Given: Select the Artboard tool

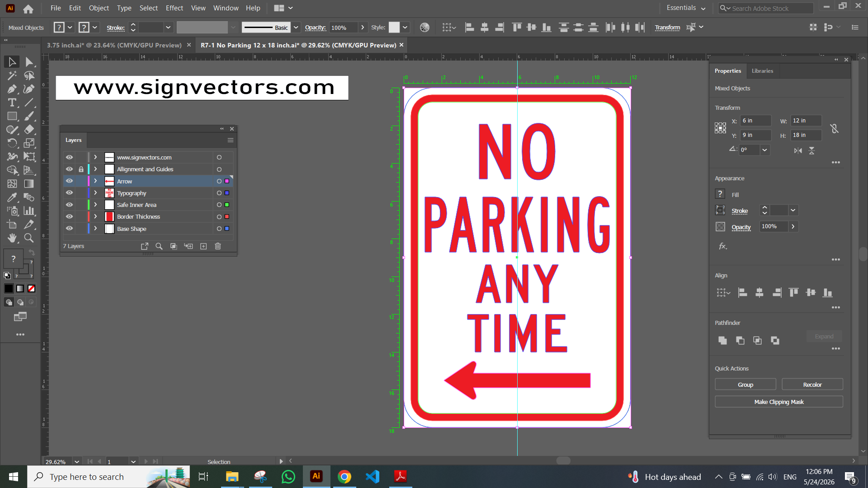Looking at the screenshot, I should coord(12,224).
